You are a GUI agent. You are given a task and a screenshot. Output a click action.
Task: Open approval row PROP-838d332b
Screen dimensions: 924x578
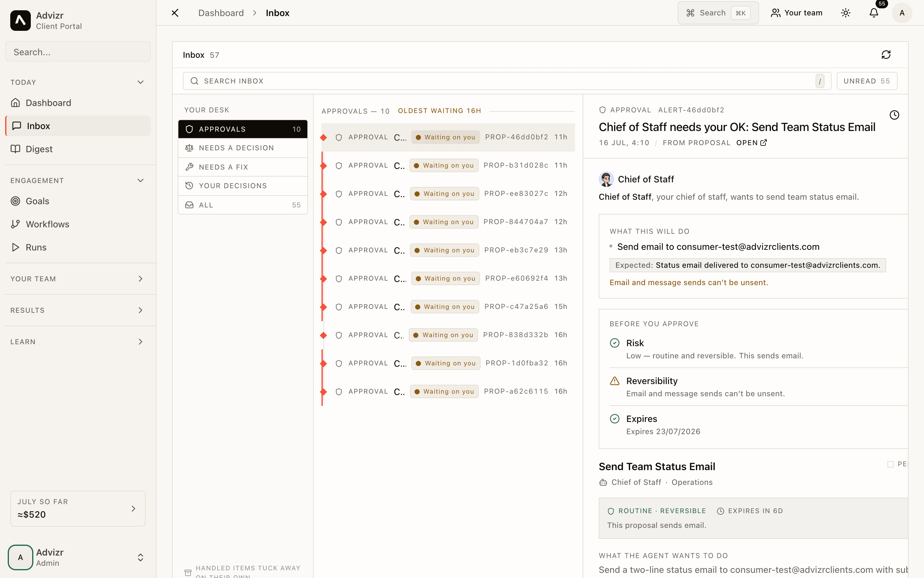(448, 335)
